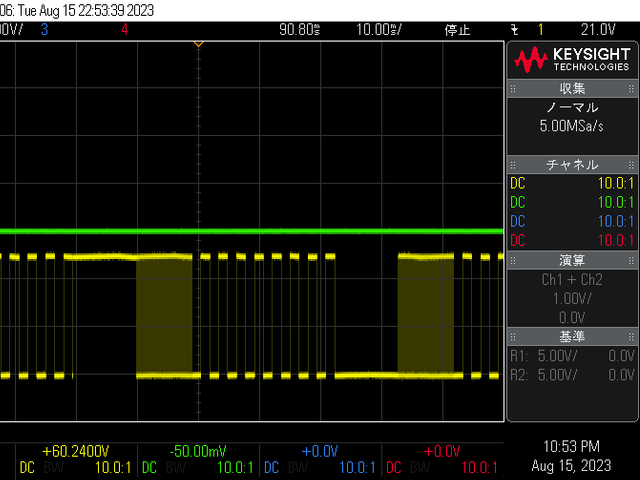Viewport: 640px width, 480px height.
Task: Click the +60.2400V channel 1 offset value
Action: coord(75,451)
